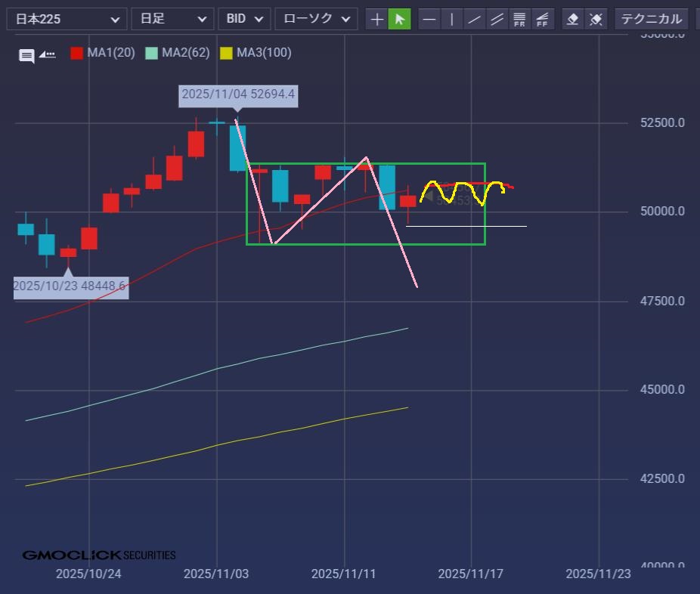Open the テクニカル indicators button
700x594 pixels.
pos(651,19)
